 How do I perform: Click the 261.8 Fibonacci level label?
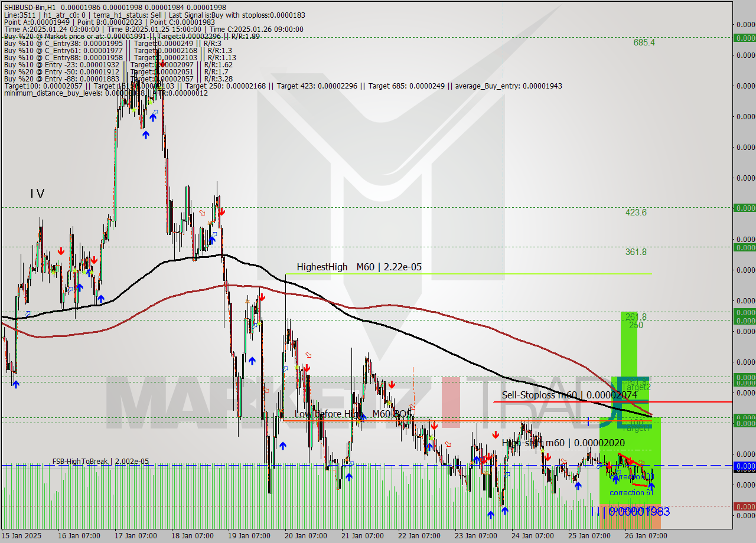click(636, 317)
